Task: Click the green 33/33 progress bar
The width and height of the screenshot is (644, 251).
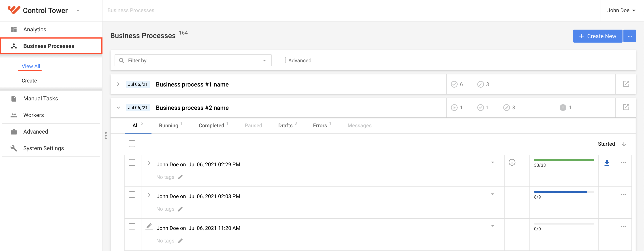Action: 564,160
